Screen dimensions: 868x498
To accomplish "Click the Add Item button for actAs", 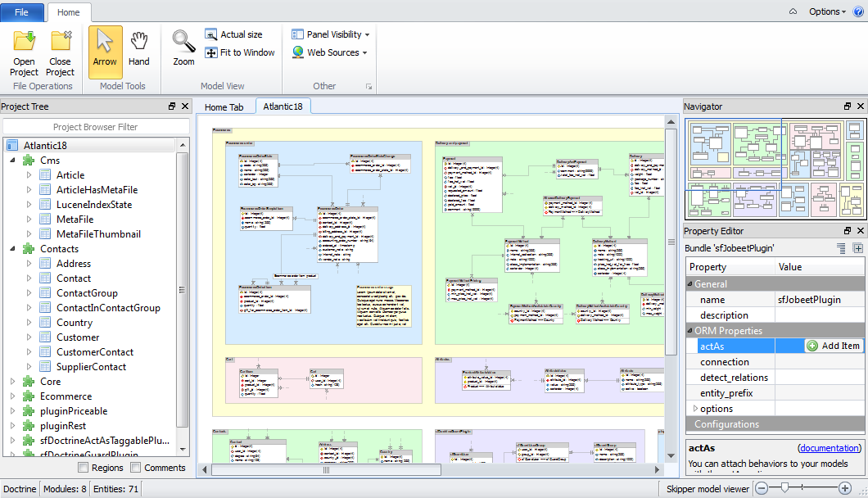I will (x=834, y=346).
